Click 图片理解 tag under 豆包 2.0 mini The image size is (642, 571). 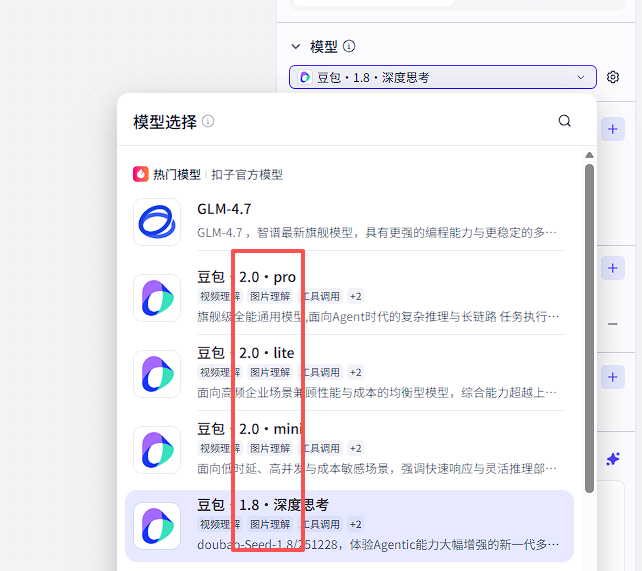point(270,449)
